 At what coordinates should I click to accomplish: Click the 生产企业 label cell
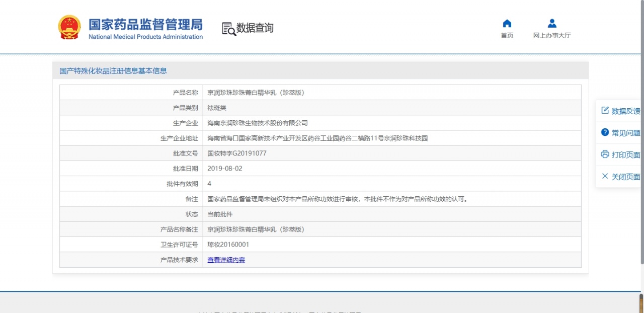point(131,123)
